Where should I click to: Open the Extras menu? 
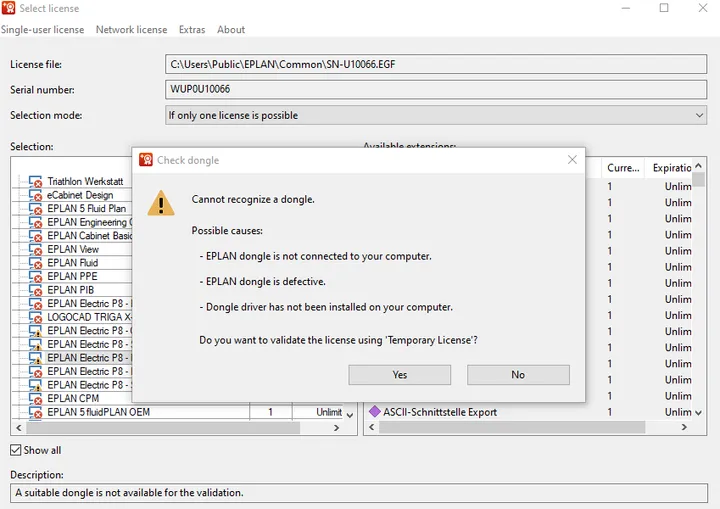pos(192,30)
